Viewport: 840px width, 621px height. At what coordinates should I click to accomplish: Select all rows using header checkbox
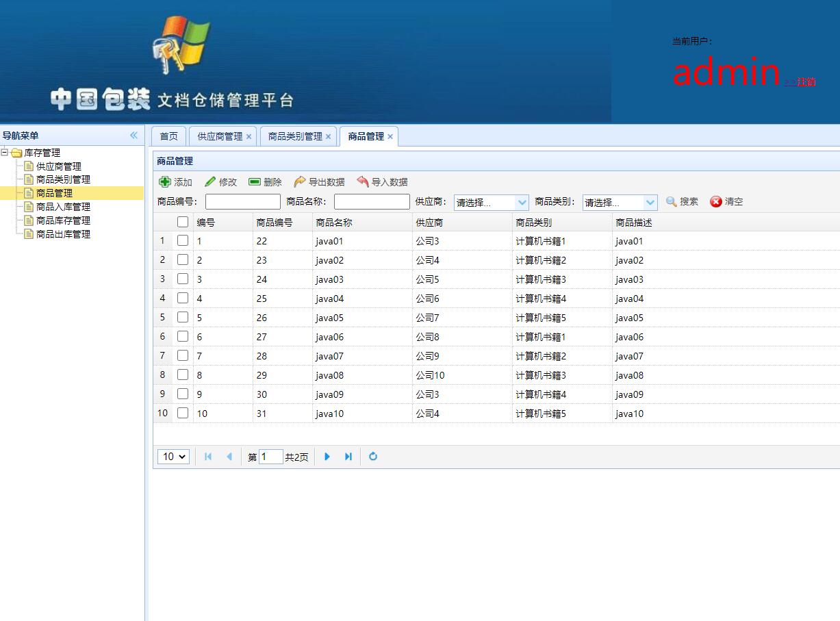181,221
